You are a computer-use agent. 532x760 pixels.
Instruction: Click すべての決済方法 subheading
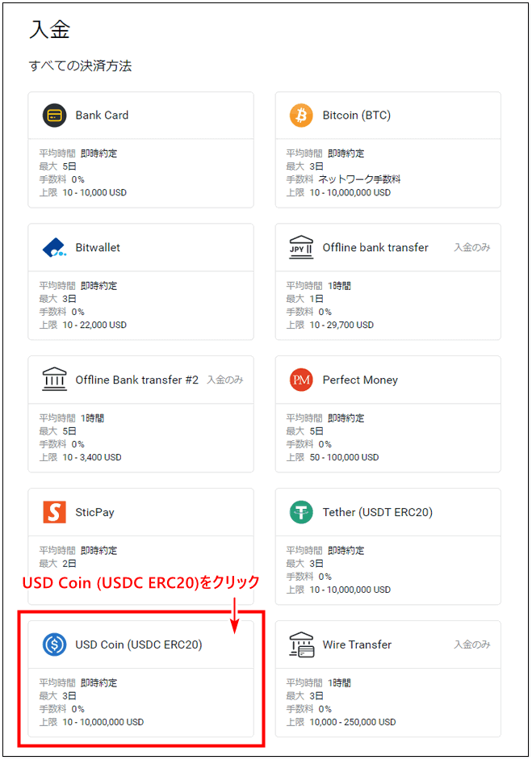point(81,66)
